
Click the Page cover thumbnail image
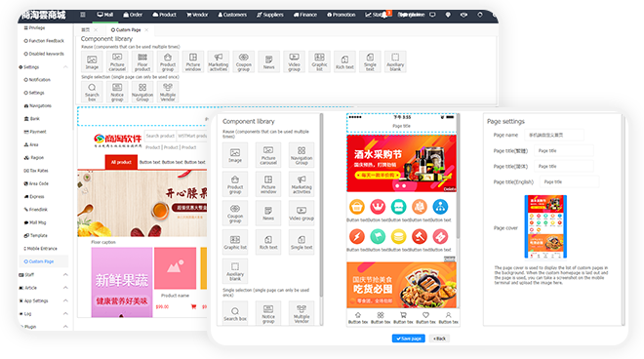tap(545, 226)
